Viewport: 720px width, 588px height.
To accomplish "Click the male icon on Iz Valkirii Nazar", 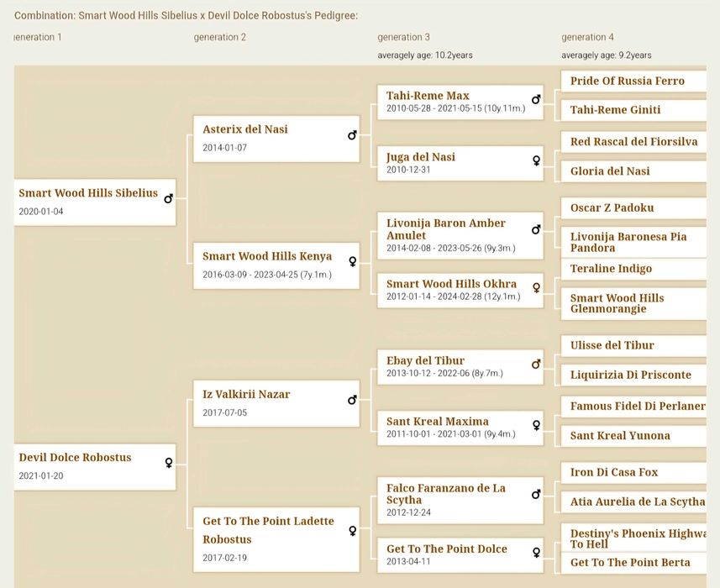I will coord(352,400).
